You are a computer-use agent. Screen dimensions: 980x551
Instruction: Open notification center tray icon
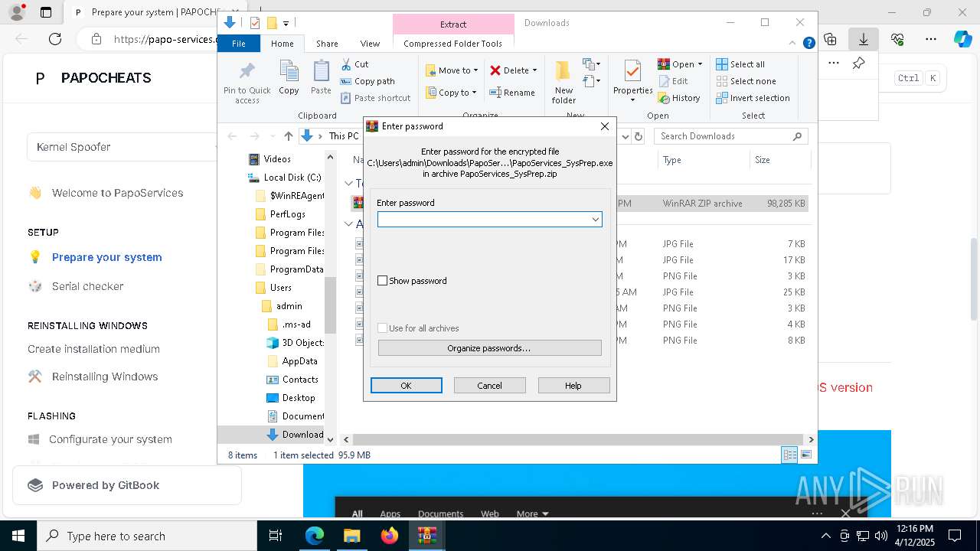click(955, 536)
